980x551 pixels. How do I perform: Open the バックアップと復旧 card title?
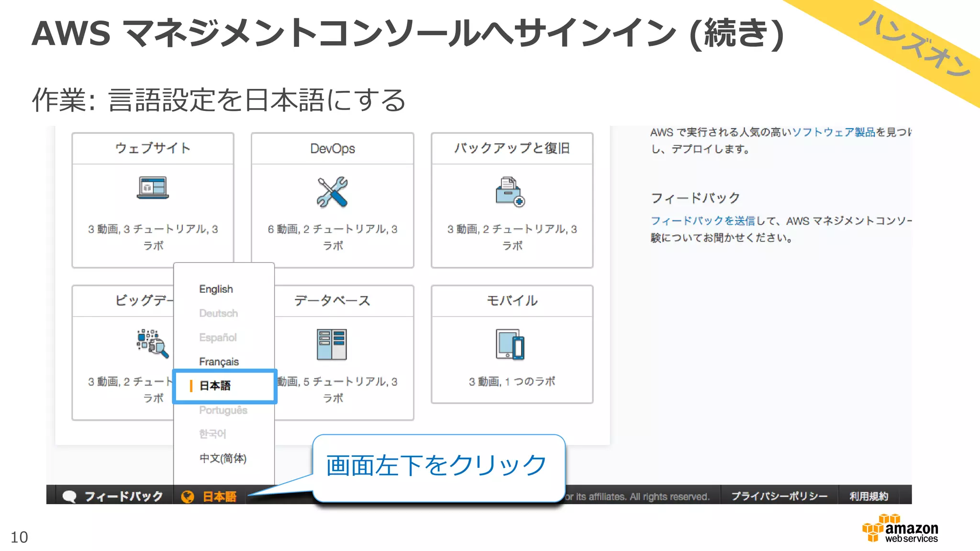(512, 148)
